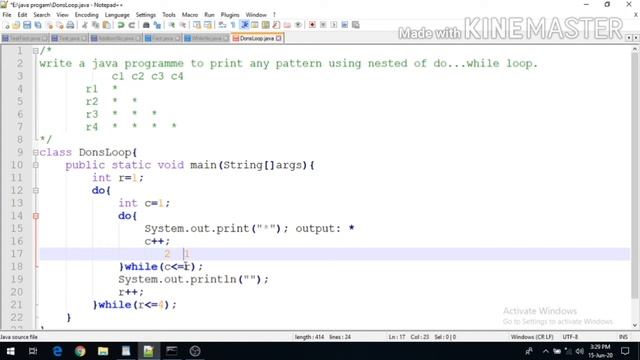Screen dimensions: 640x360
Task: Collapse the inner do loop red fold on line 14
Action: (36, 216)
